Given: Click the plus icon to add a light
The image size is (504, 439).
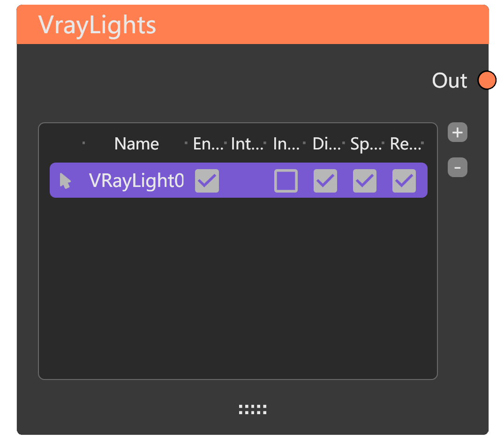Looking at the screenshot, I should (457, 133).
